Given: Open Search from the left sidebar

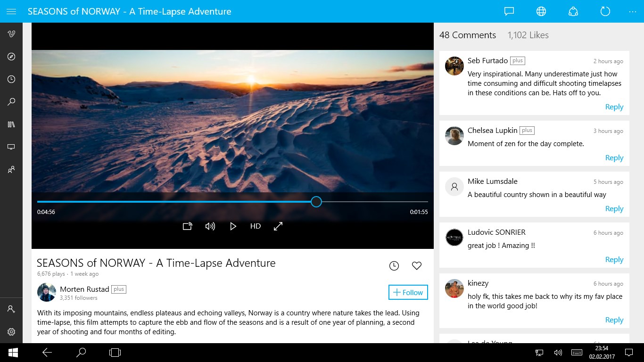Looking at the screenshot, I should tap(11, 101).
